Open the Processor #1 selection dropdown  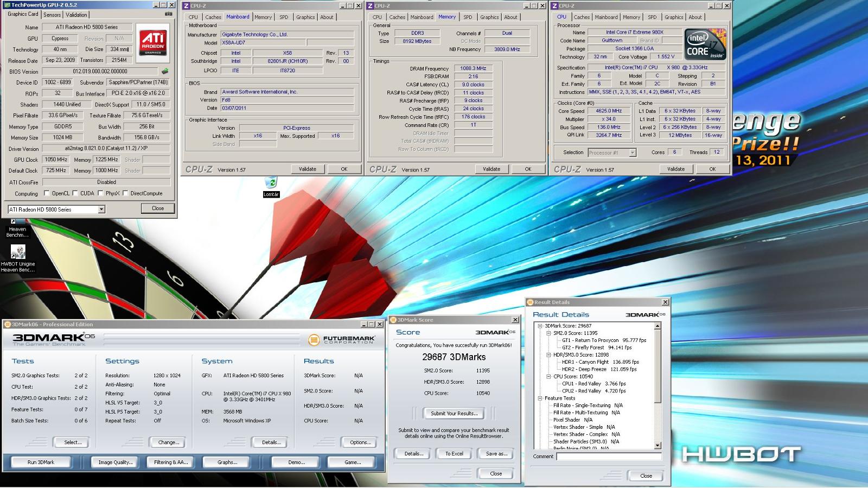pyautogui.click(x=633, y=153)
